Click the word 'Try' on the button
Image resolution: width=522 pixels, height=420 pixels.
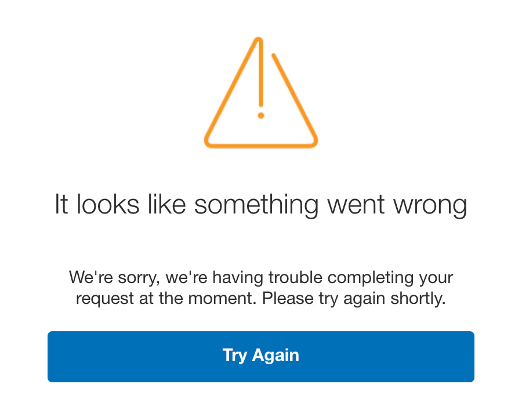coord(235,356)
